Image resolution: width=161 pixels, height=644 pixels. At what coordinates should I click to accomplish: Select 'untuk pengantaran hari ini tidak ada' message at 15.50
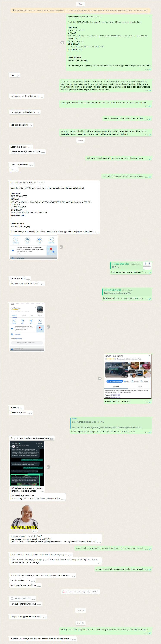[x=106, y=133]
